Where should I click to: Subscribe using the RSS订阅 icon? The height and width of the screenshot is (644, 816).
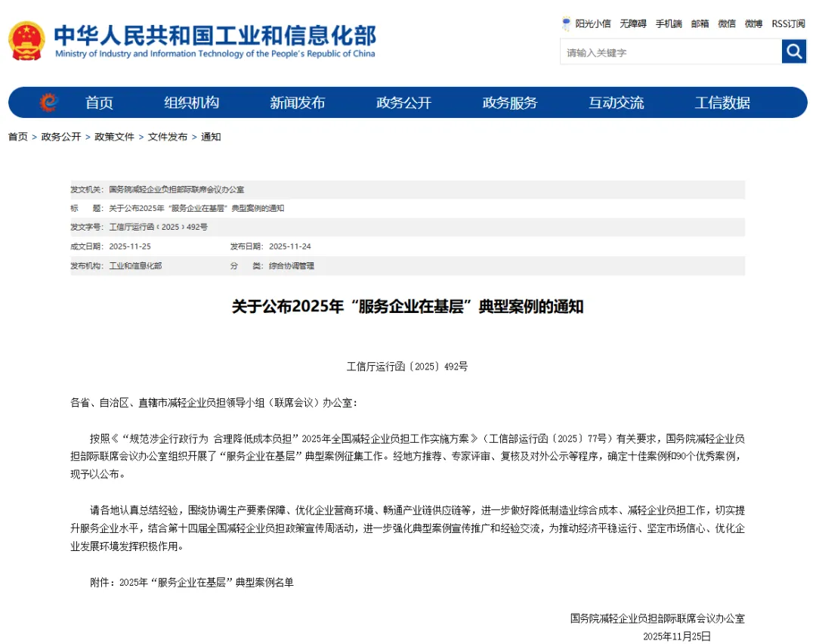tap(787, 23)
